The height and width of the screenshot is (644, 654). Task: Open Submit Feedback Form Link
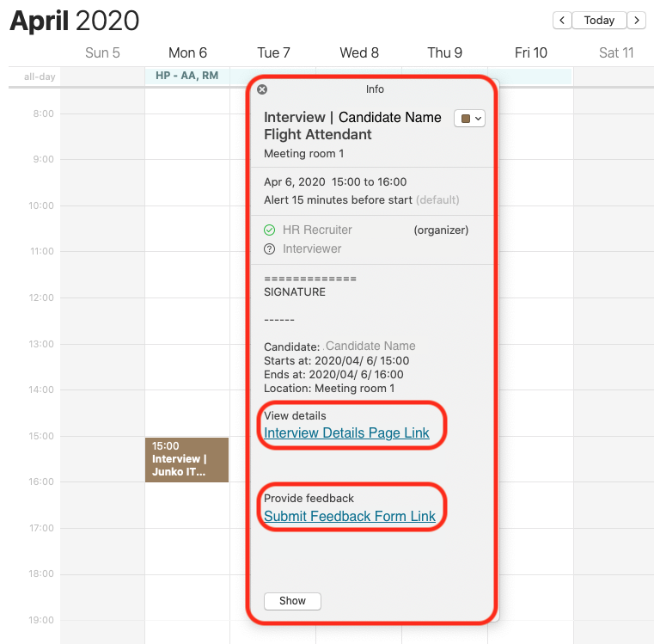point(350,516)
